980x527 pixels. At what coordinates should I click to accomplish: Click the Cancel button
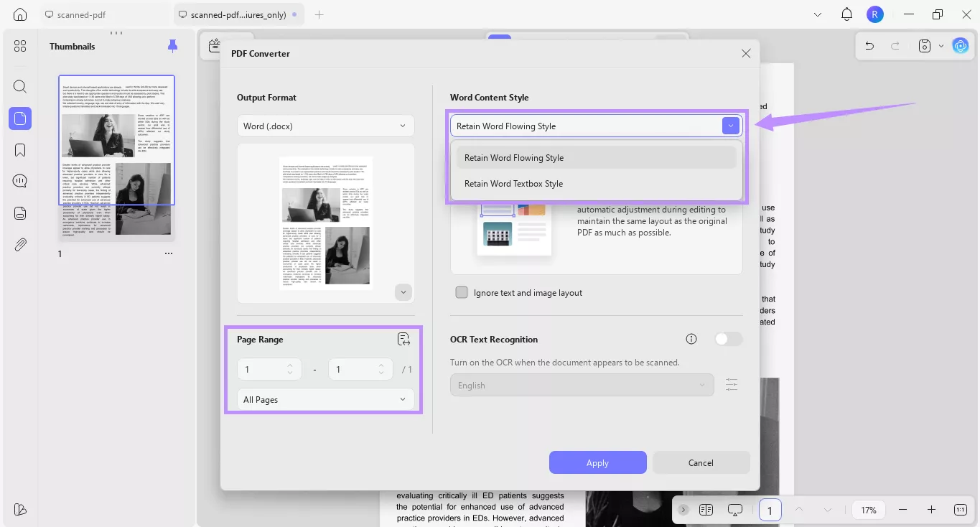point(701,462)
